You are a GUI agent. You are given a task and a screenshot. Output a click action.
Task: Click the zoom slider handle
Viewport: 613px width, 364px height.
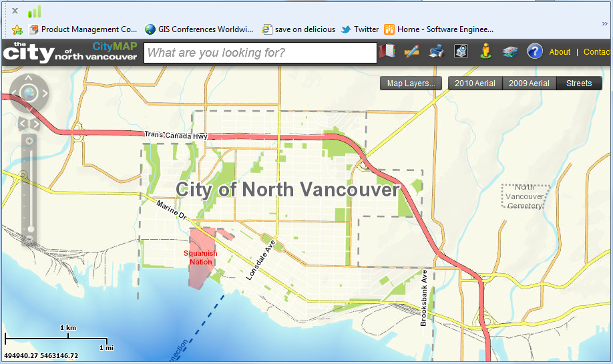[x=31, y=228]
